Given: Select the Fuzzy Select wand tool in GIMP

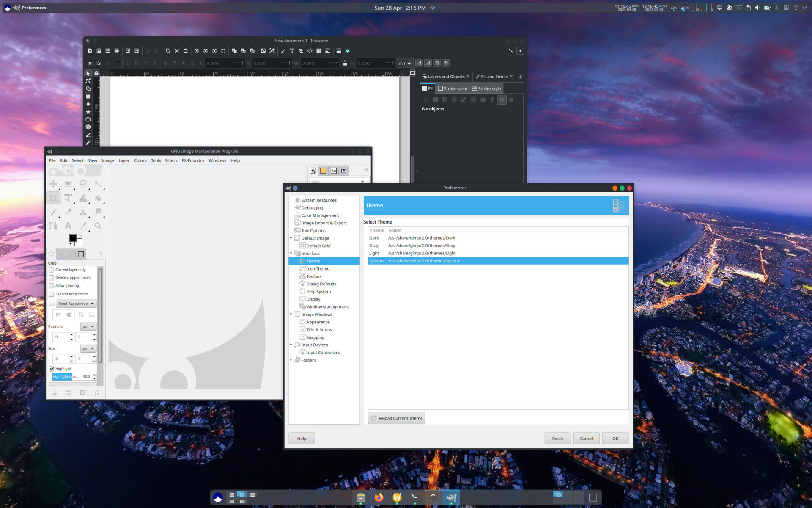Looking at the screenshot, I should (98, 184).
